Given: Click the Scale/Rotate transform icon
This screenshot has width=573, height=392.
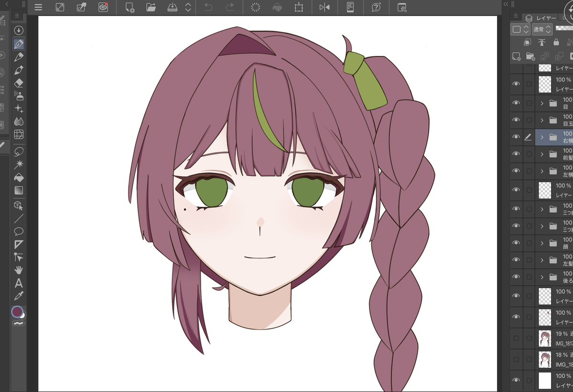Looking at the screenshot, I should (299, 7).
